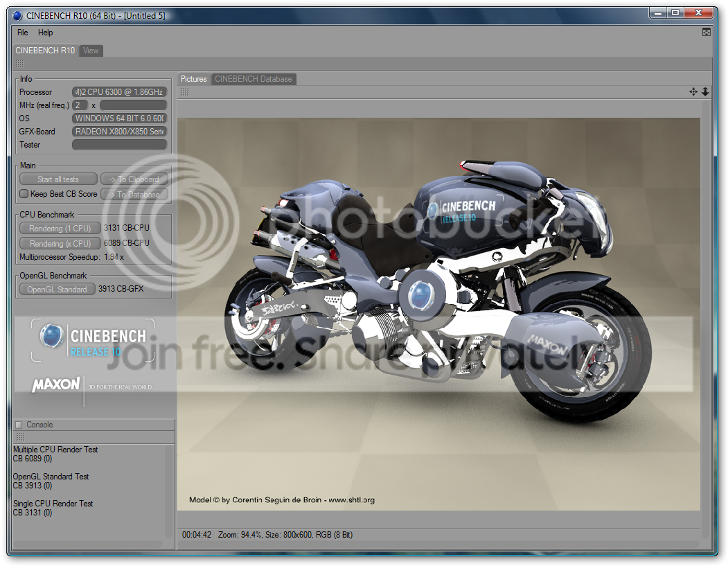Click the CB 6089 (0) console line

click(x=33, y=459)
